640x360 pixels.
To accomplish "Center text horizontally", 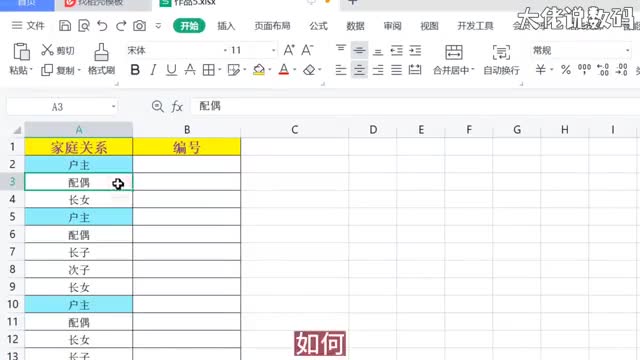I will coord(359,70).
